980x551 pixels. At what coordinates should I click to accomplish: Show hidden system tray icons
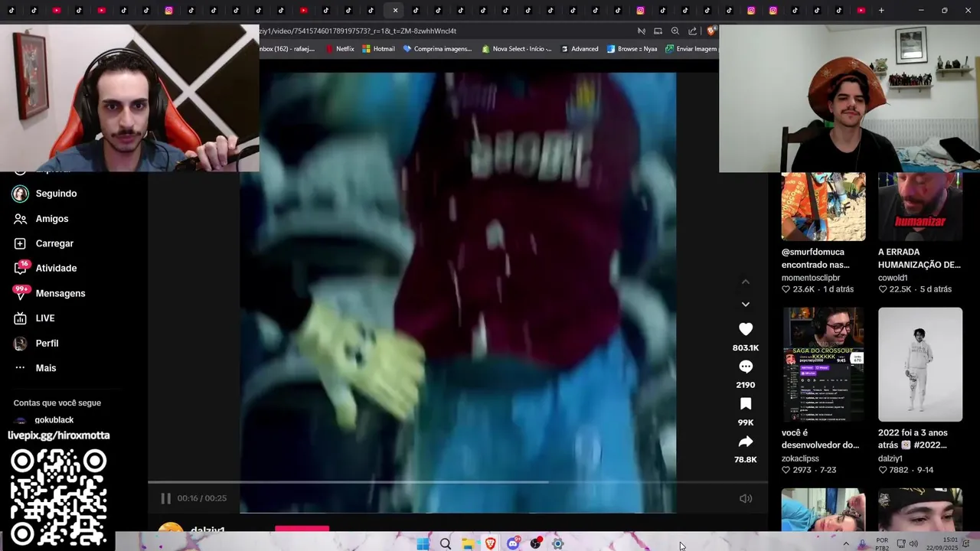(846, 543)
